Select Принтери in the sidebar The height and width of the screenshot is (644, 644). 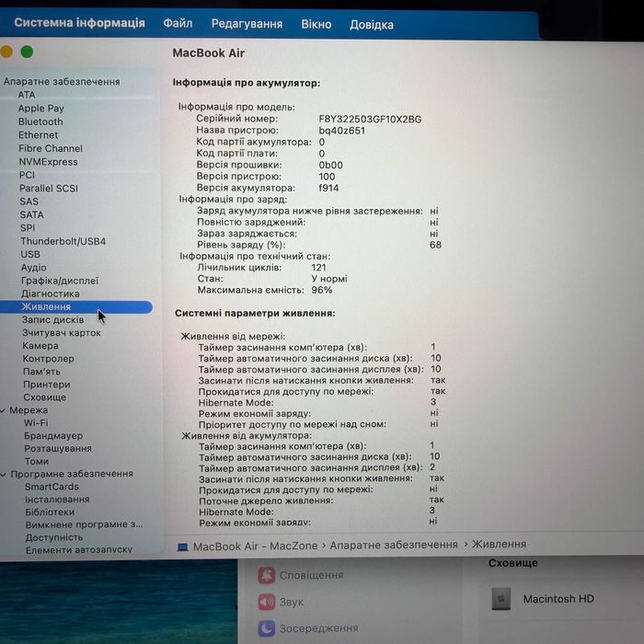coord(46,385)
